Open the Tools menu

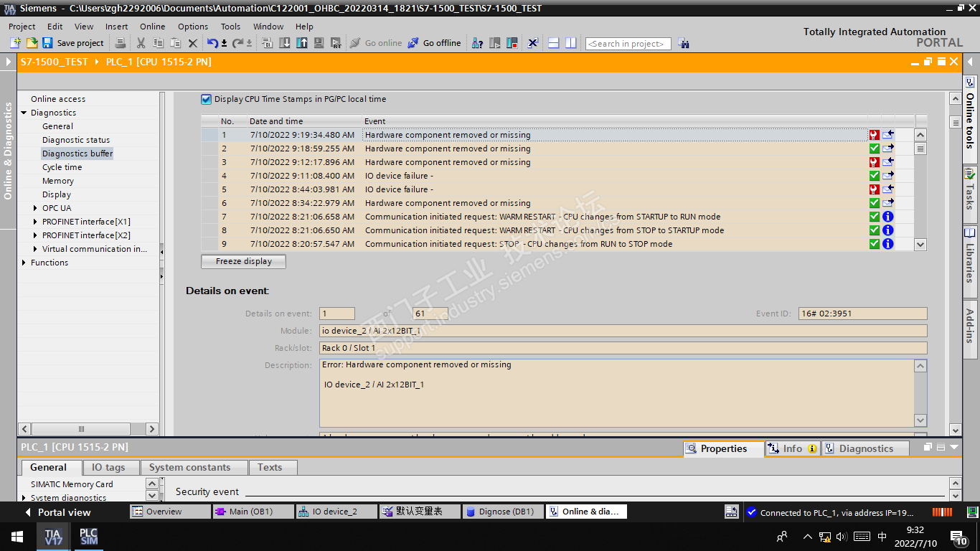pyautogui.click(x=230, y=27)
